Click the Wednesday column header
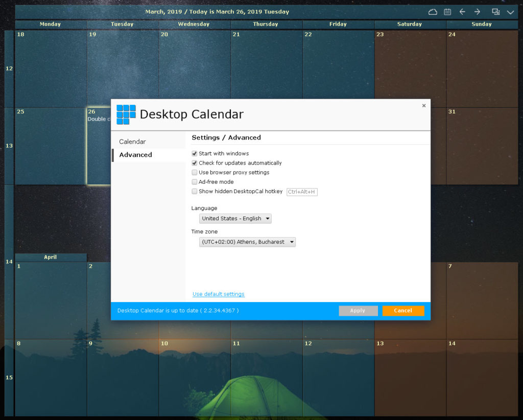This screenshot has width=523, height=420. [x=195, y=25]
